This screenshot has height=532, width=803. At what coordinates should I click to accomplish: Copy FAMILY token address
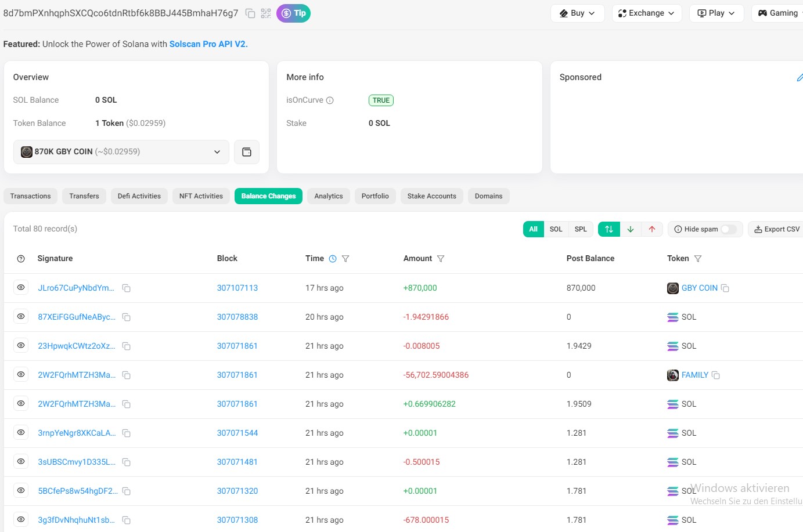[x=715, y=375]
